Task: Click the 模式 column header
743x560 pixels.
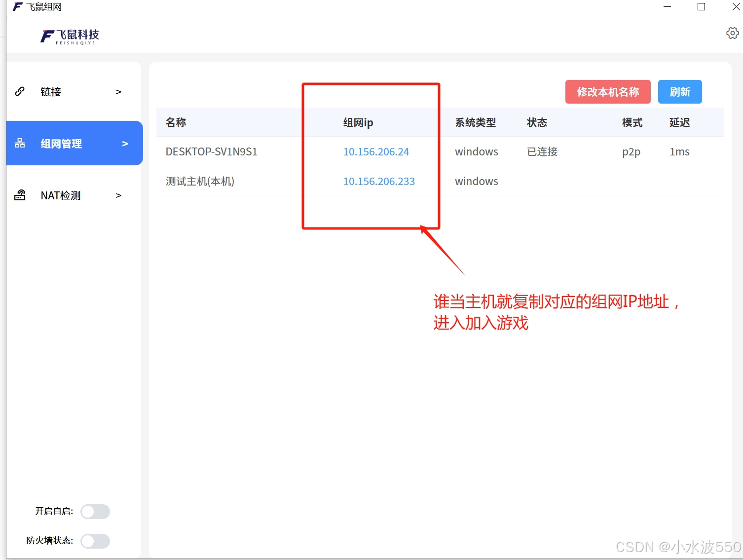Action: click(632, 122)
